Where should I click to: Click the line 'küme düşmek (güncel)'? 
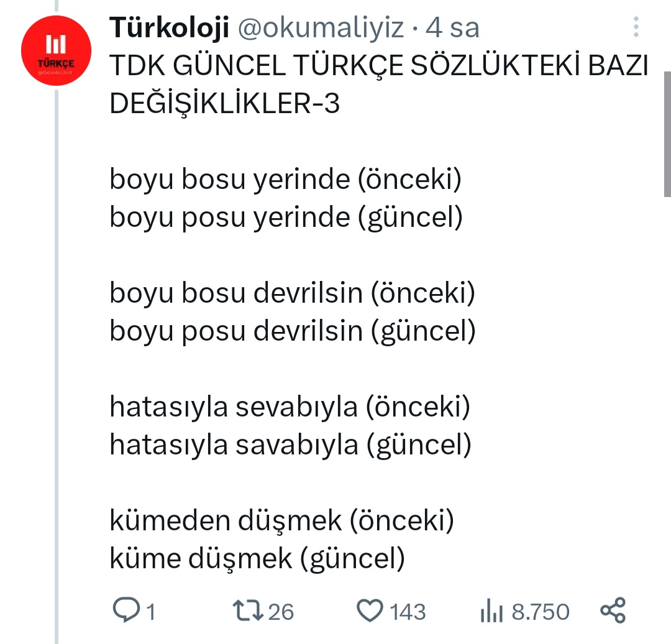click(x=257, y=558)
